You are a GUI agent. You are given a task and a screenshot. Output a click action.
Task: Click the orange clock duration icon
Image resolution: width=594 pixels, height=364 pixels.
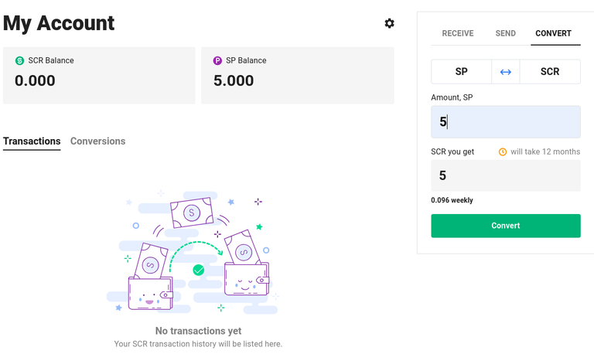click(503, 152)
